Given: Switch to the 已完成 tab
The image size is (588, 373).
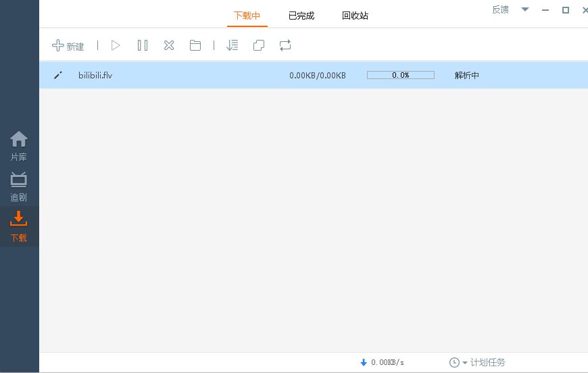Looking at the screenshot, I should point(301,16).
